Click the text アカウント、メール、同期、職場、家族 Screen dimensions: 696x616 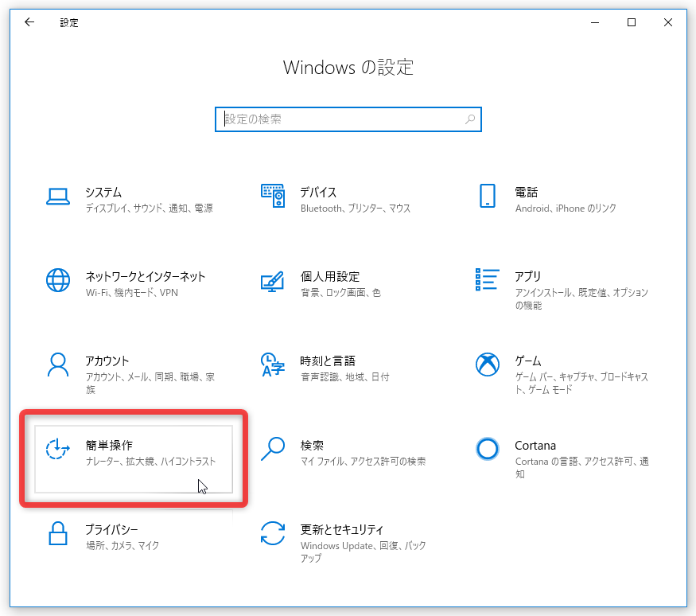tap(150, 384)
